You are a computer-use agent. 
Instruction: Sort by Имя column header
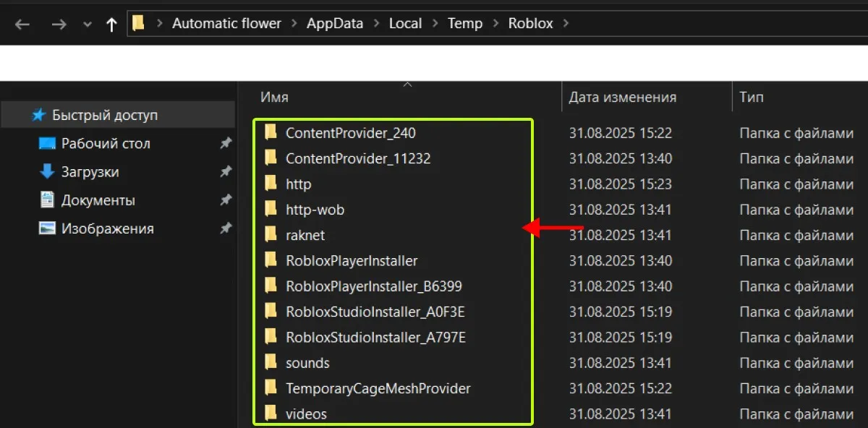[x=275, y=97]
